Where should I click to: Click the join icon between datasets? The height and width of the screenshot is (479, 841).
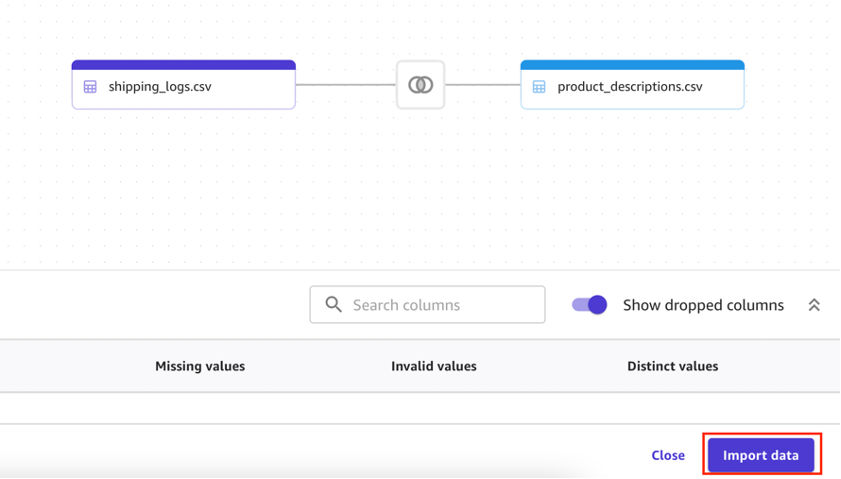click(x=420, y=85)
